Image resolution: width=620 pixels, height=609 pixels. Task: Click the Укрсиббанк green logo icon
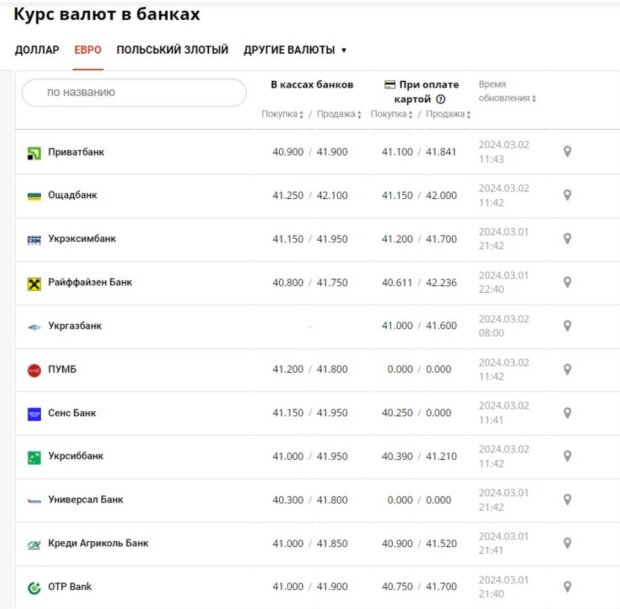[x=34, y=457]
